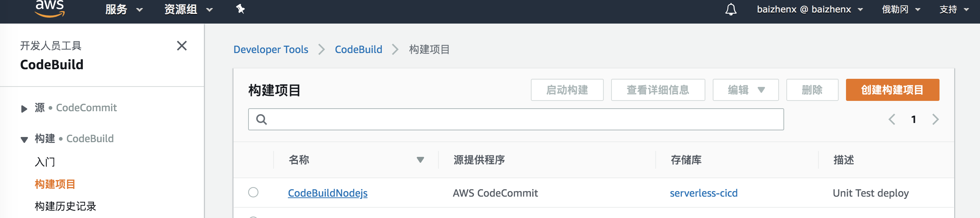
Task: Expand the 源 CodeCommit tree section
Action: pyautogui.click(x=24, y=109)
